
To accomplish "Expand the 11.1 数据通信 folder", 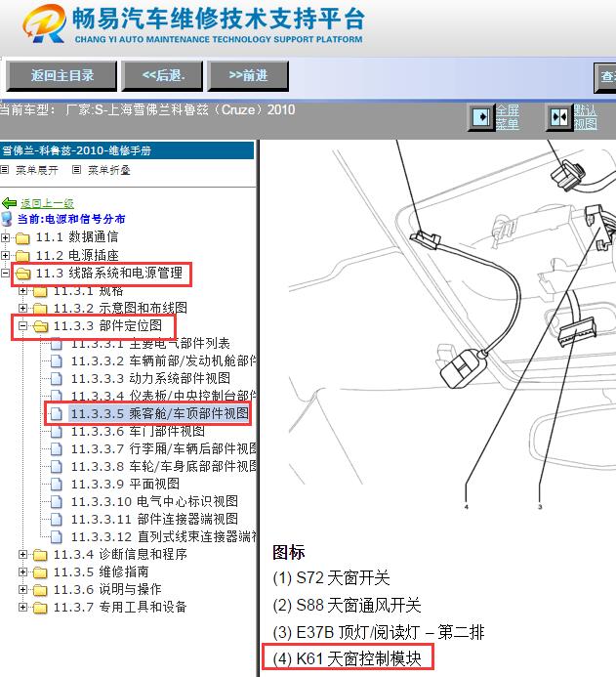I will [5, 237].
